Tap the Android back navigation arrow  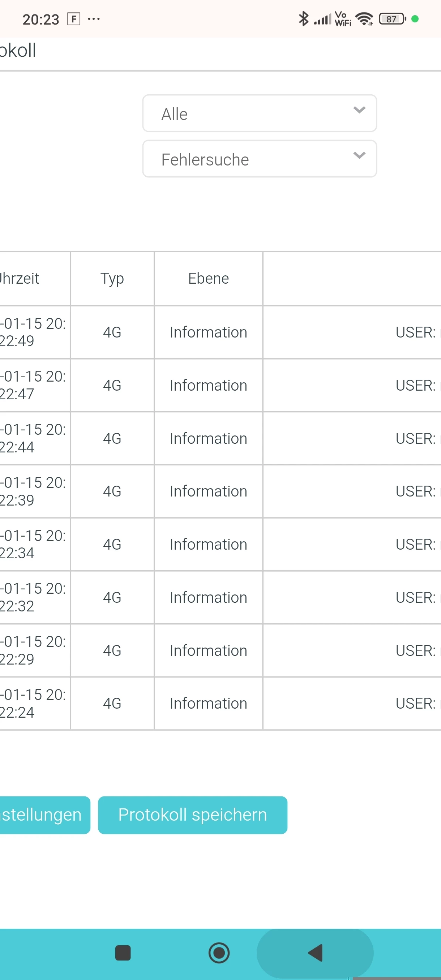pyautogui.click(x=315, y=953)
